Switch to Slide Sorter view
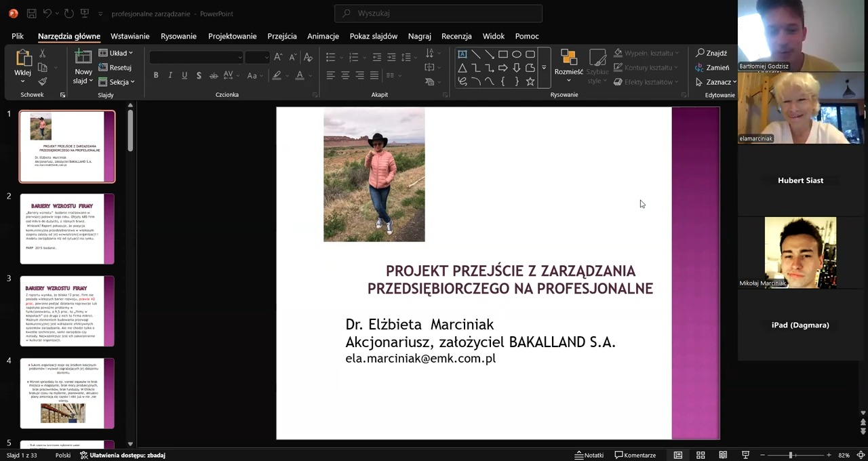Screen dimensions: 868x461 click(x=701, y=455)
